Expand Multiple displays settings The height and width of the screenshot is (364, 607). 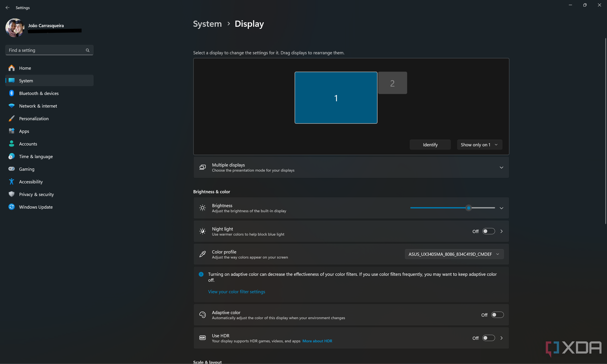(x=501, y=167)
